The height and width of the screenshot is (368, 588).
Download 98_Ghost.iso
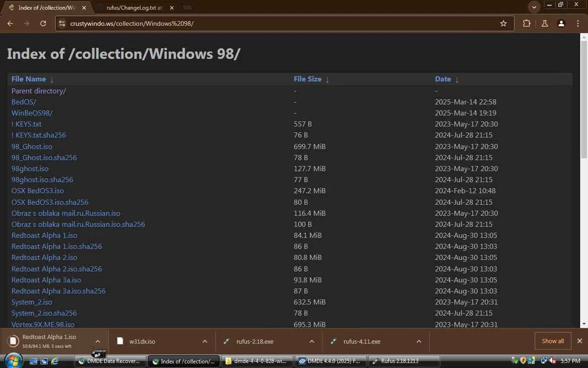32,147
